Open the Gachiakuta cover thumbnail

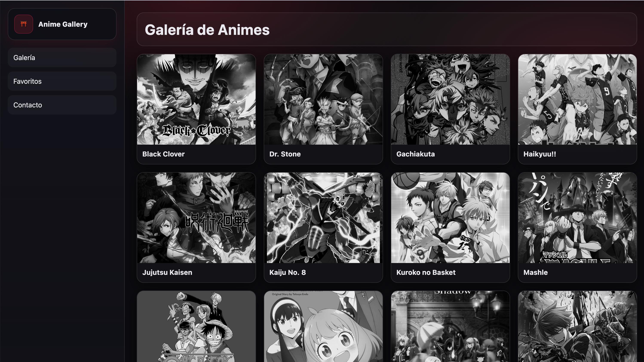450,99
